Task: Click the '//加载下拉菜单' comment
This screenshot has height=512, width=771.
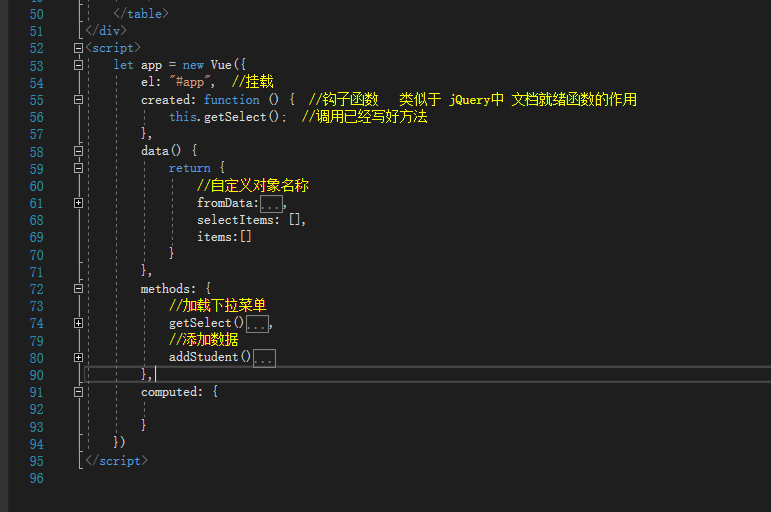Action: tap(217, 305)
